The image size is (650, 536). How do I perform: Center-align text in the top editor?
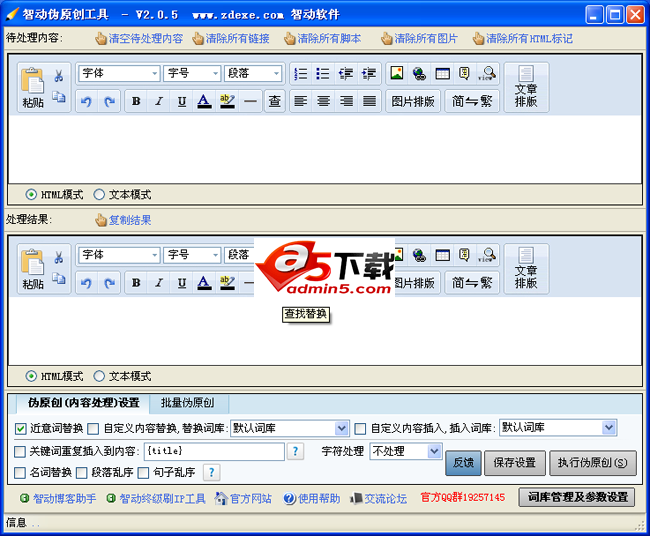pyautogui.click(x=323, y=101)
